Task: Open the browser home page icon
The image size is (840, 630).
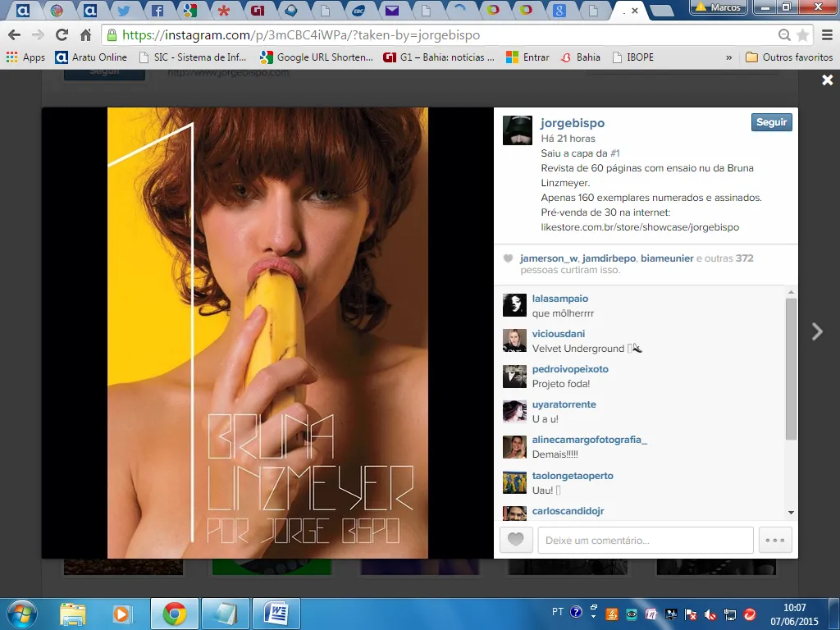Action: 85,34
